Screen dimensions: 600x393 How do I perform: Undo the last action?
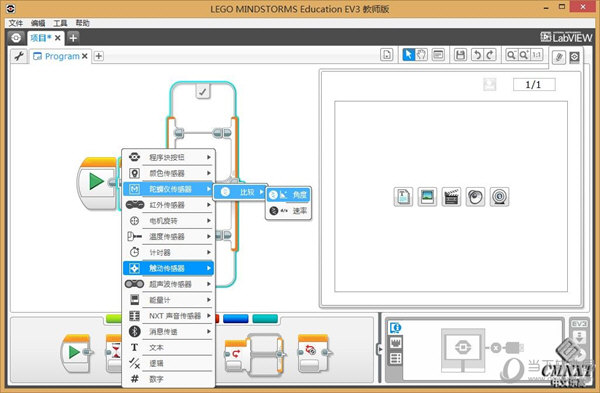tap(477, 55)
